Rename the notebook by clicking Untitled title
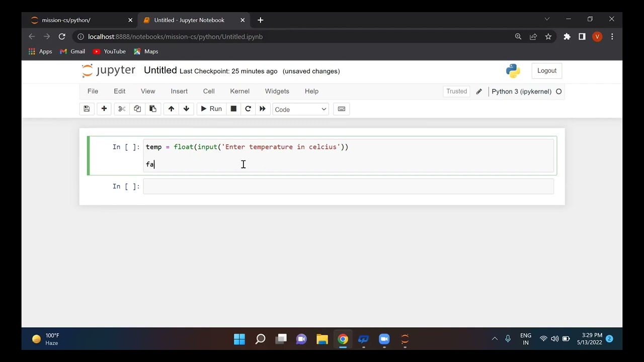The width and height of the screenshot is (644, 362). click(160, 70)
